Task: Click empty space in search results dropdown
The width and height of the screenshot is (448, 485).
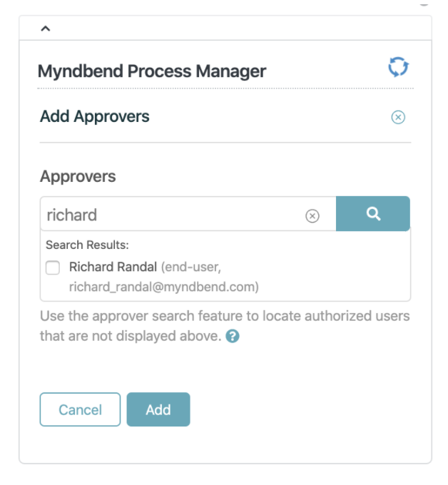Action: (x=334, y=269)
